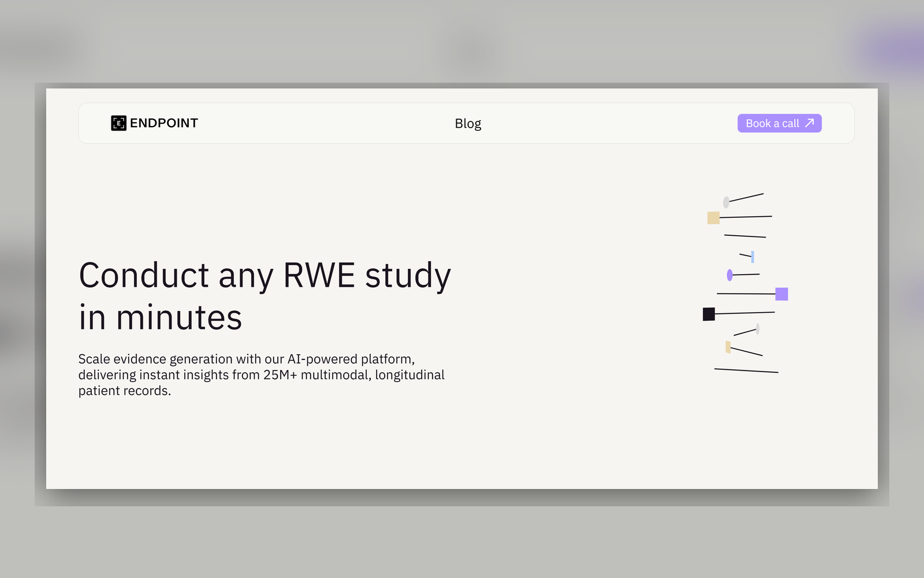Click the purple oval shape in graphic
This screenshot has height=578, width=924.
point(730,275)
